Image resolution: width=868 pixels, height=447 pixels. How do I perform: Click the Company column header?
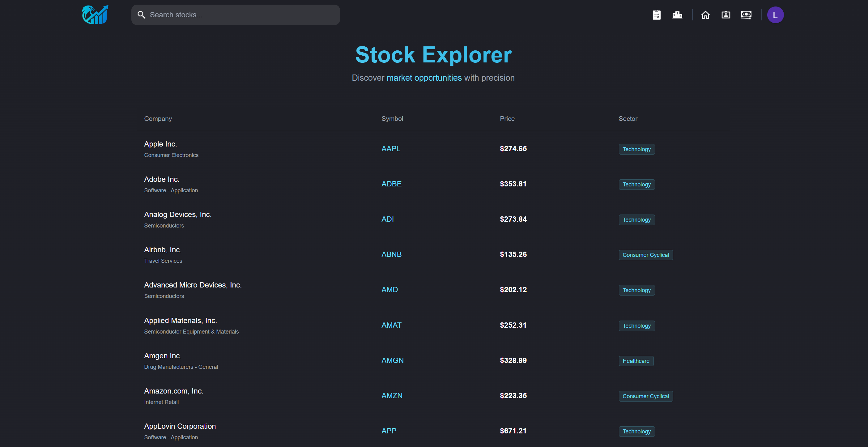click(x=158, y=119)
